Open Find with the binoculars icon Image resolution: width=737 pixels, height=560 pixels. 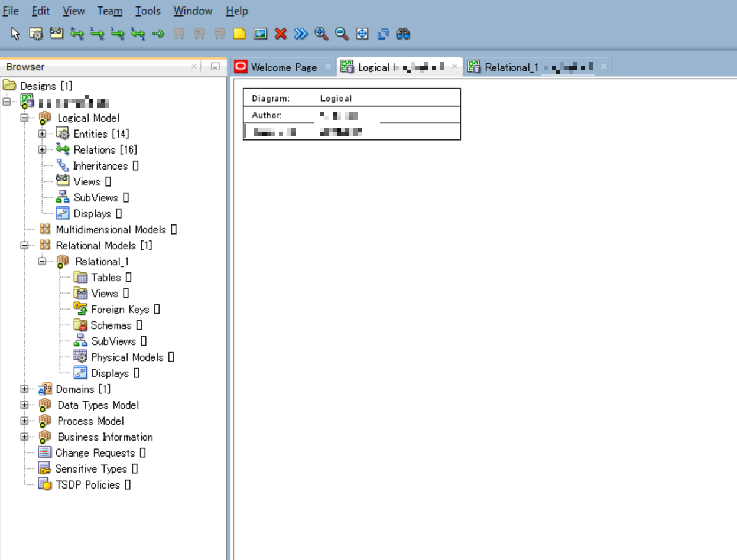(403, 34)
